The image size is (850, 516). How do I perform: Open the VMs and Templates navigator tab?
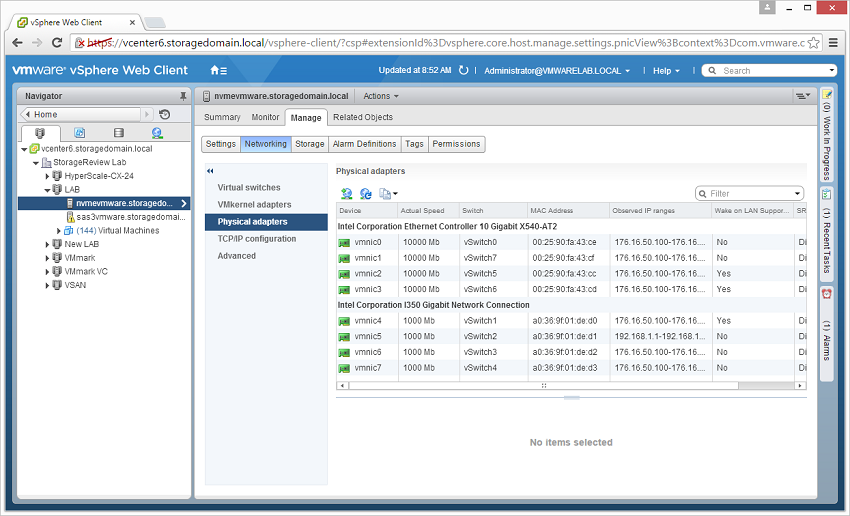click(79, 133)
